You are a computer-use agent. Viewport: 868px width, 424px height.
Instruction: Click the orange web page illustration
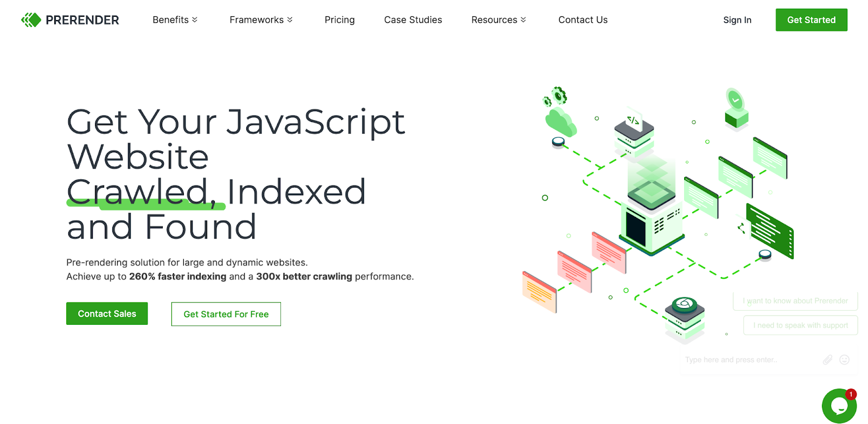pos(539,292)
